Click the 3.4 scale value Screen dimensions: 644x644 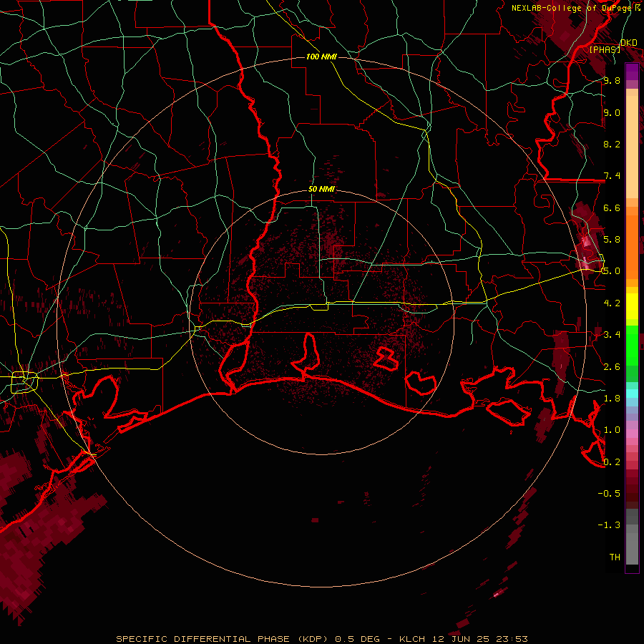[x=612, y=334]
